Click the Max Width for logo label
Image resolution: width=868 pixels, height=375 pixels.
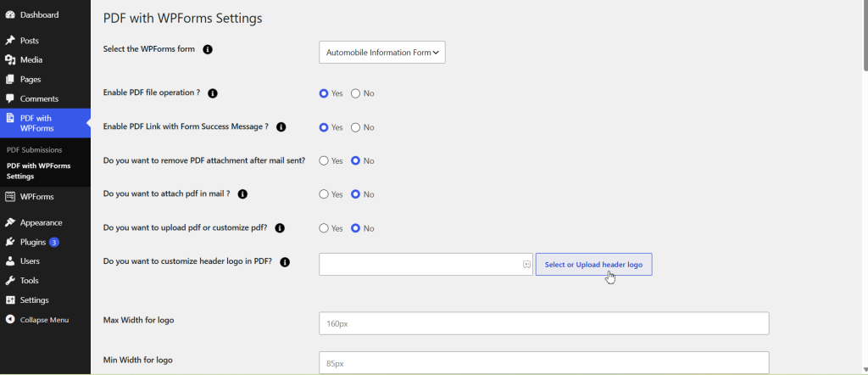click(x=138, y=320)
